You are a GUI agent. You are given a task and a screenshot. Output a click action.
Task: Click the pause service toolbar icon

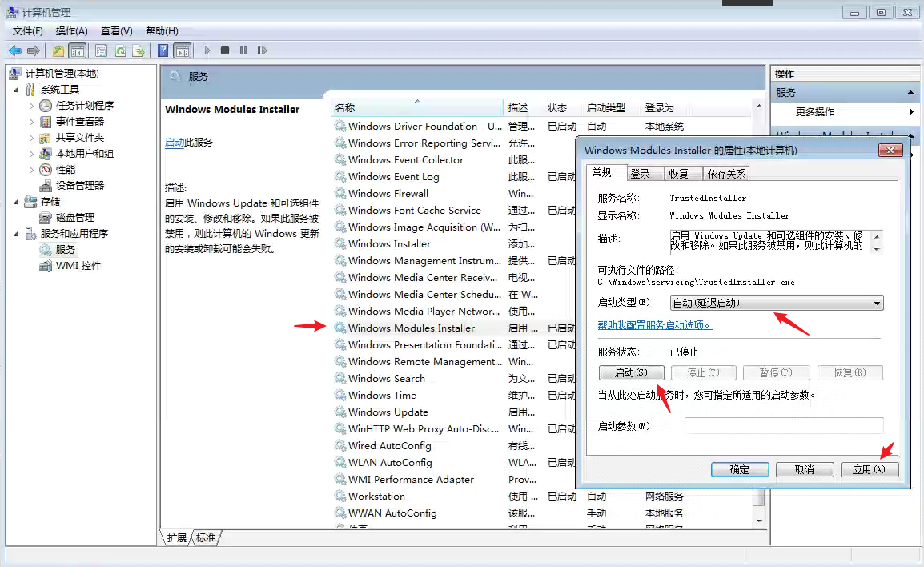pyautogui.click(x=243, y=50)
